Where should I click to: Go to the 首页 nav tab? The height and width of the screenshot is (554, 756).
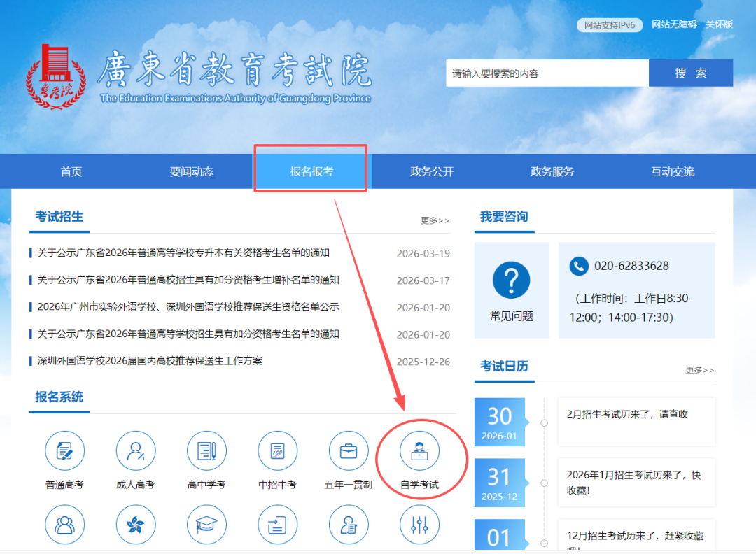[71, 171]
